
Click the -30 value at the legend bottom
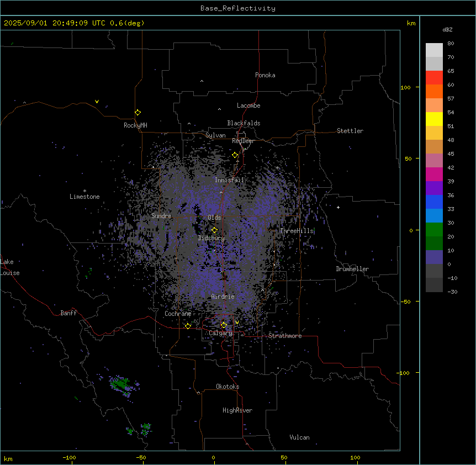point(452,292)
